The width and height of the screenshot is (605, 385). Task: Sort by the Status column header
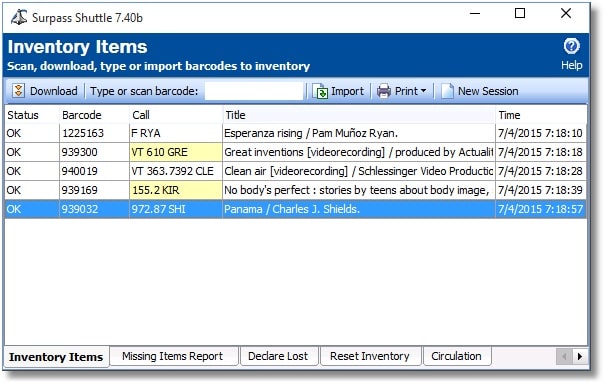32,115
